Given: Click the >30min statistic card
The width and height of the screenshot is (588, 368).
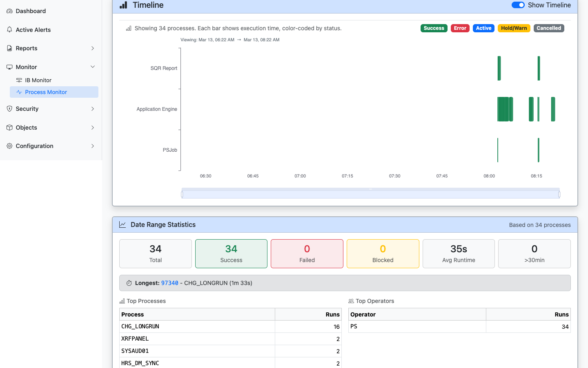Looking at the screenshot, I should pyautogui.click(x=535, y=254).
